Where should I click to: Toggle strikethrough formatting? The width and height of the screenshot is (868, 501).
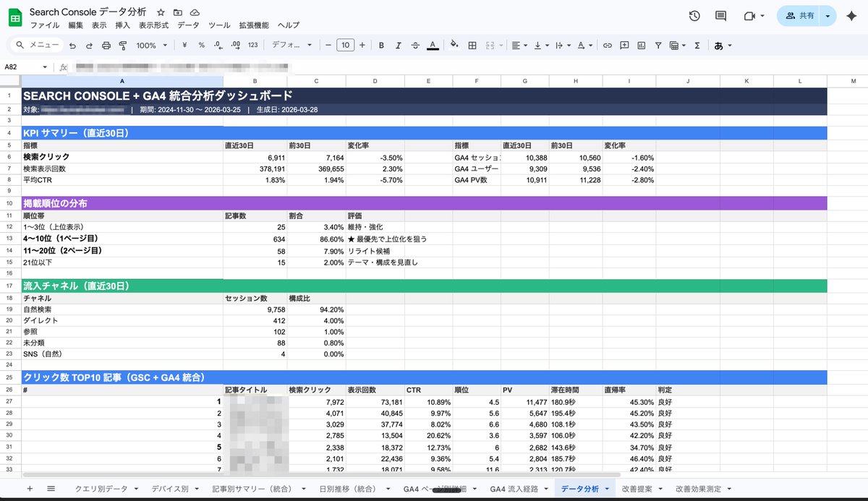(x=415, y=45)
